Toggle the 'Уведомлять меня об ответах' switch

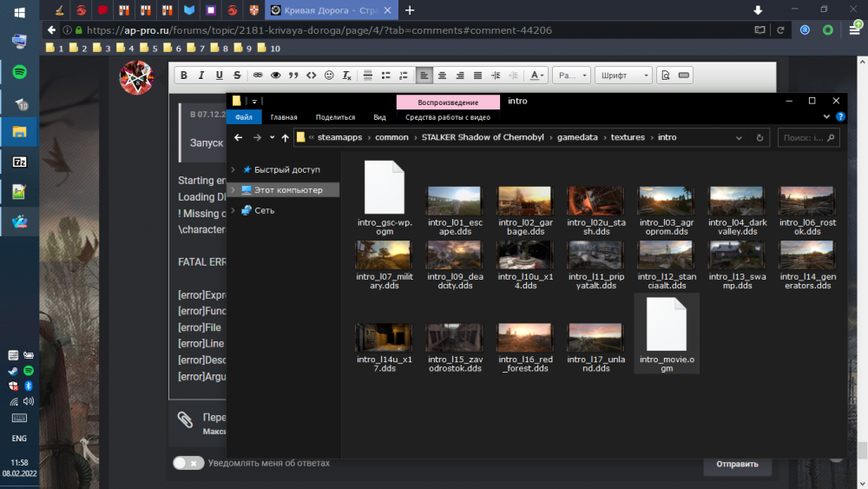188,464
